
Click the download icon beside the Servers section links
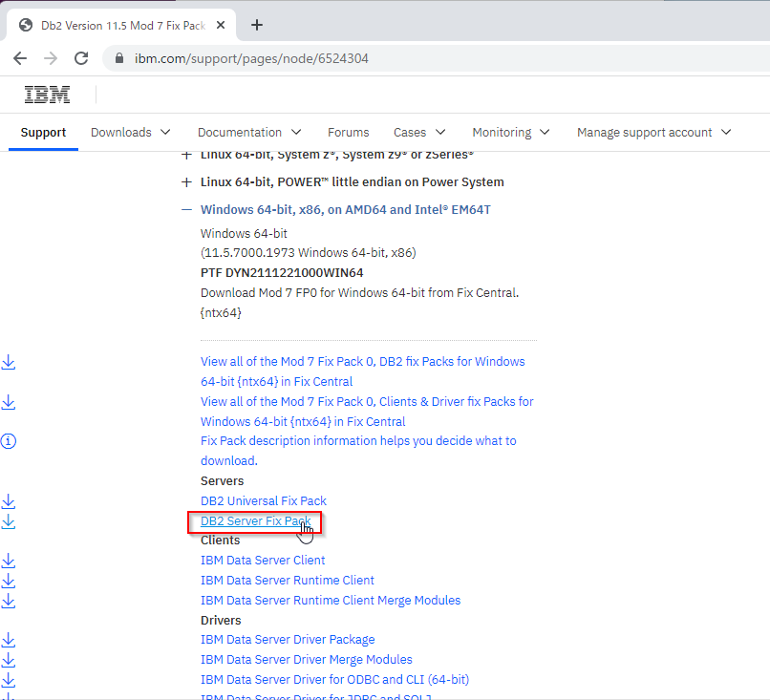(9, 500)
